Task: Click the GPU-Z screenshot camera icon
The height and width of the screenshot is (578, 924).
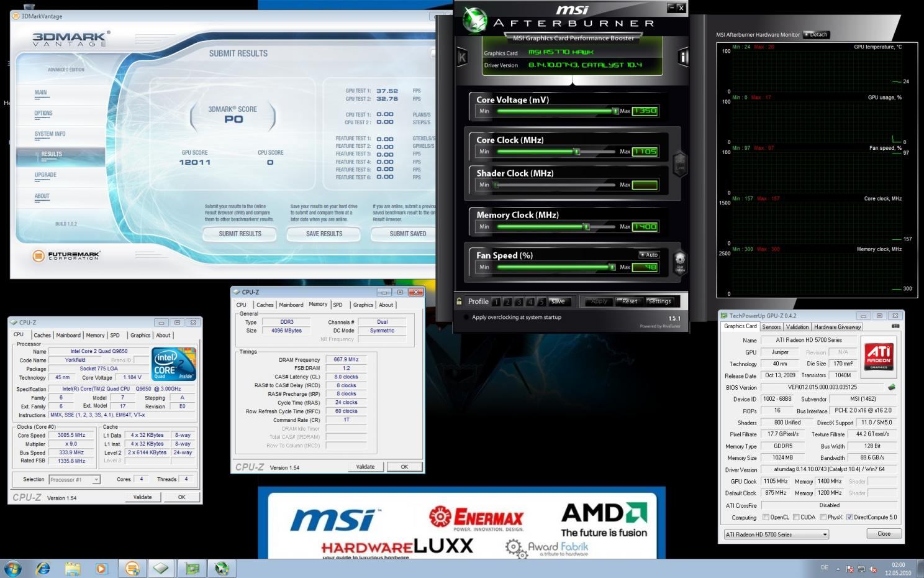Action: click(x=895, y=326)
